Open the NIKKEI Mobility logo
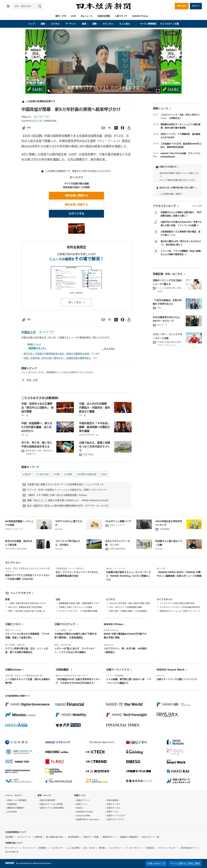The width and height of the screenshot is (207, 868). coord(71,715)
